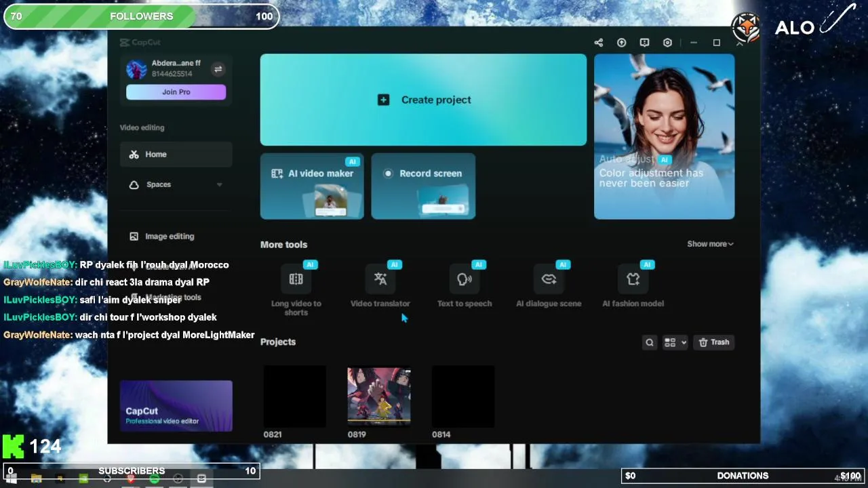Click the Auto adjust promo banner
Image resolution: width=868 pixels, height=488 pixels.
pos(664,137)
